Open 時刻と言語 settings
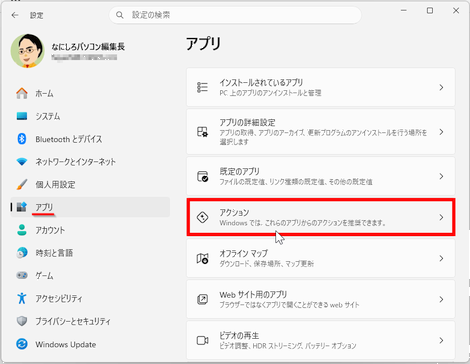Viewport: 470px width, 364px height. coord(54,253)
